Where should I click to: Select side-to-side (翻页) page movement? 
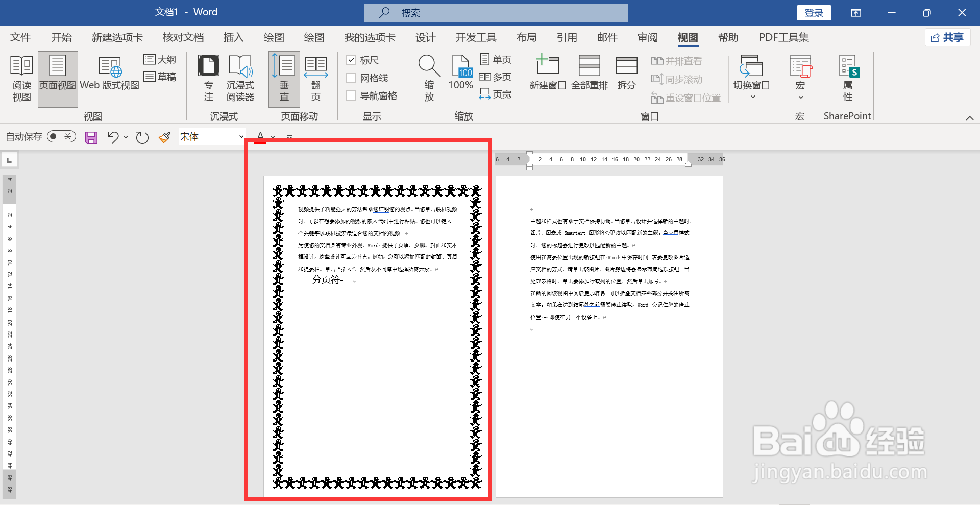[316, 78]
